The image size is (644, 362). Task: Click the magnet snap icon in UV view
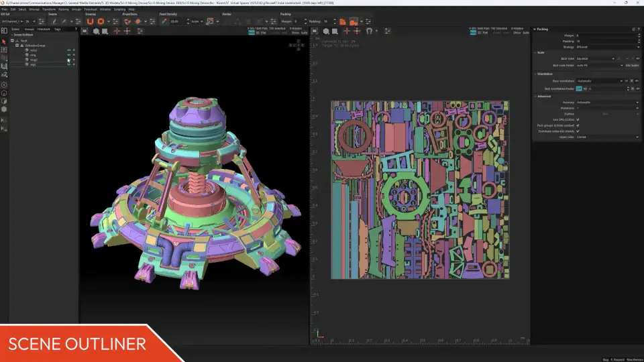[369, 31]
